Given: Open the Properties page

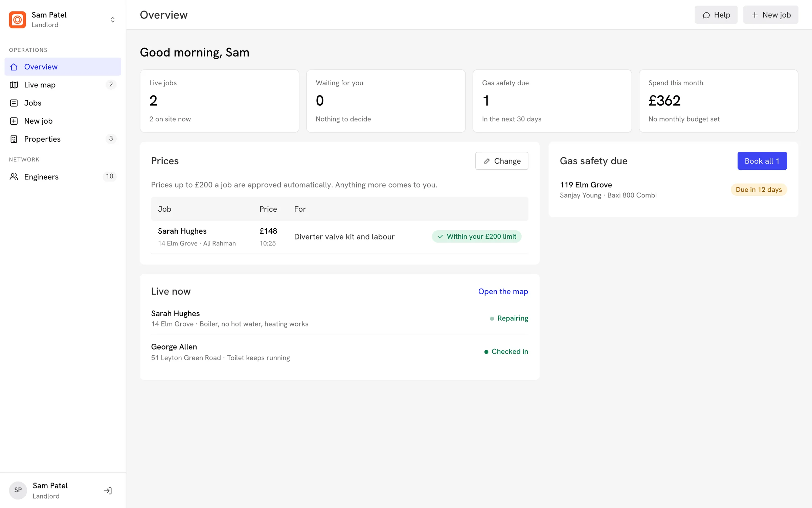Looking at the screenshot, I should point(63,139).
